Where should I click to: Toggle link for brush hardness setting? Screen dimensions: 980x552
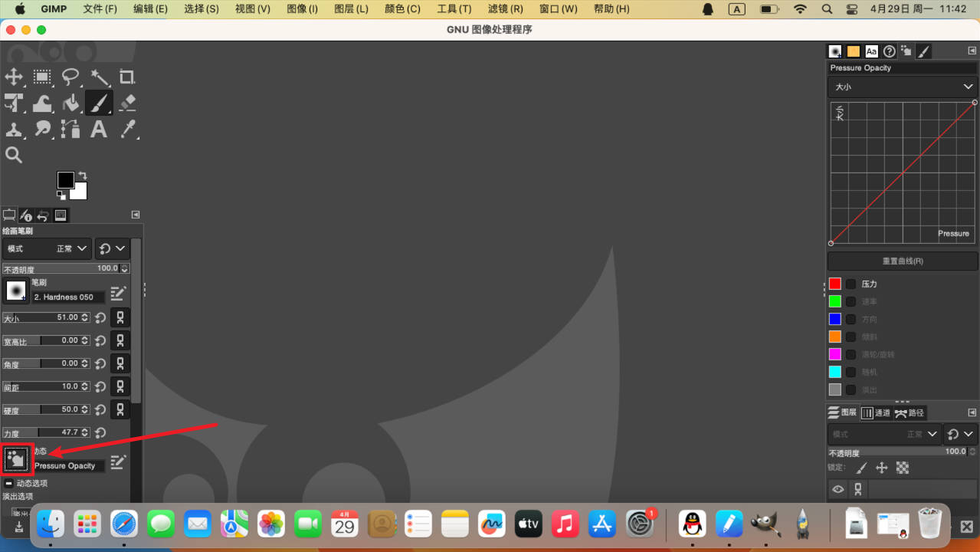tap(120, 409)
